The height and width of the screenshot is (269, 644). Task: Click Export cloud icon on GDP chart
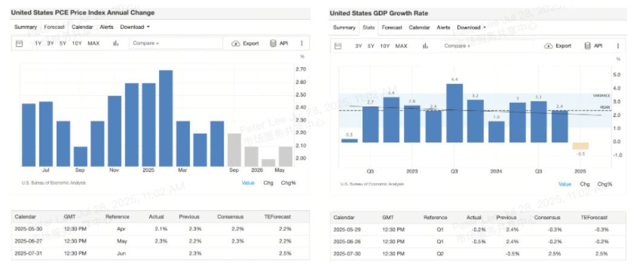pos(548,46)
